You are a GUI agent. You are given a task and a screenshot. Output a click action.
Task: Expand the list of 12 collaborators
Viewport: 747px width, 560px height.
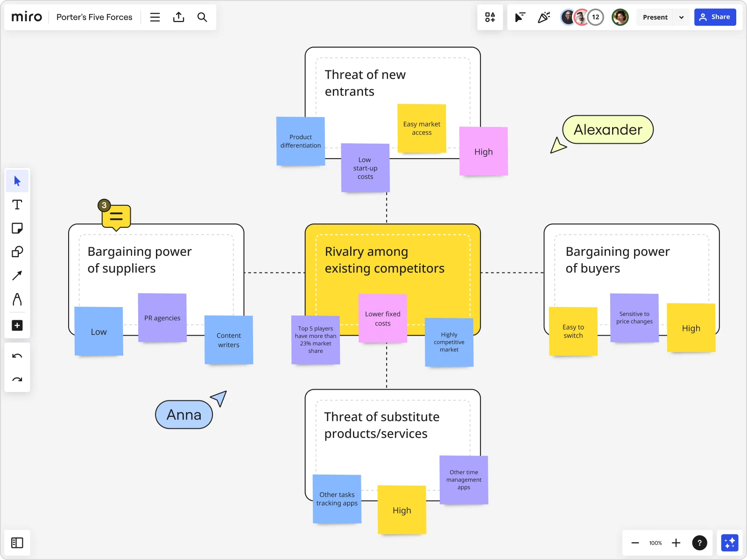(x=595, y=17)
